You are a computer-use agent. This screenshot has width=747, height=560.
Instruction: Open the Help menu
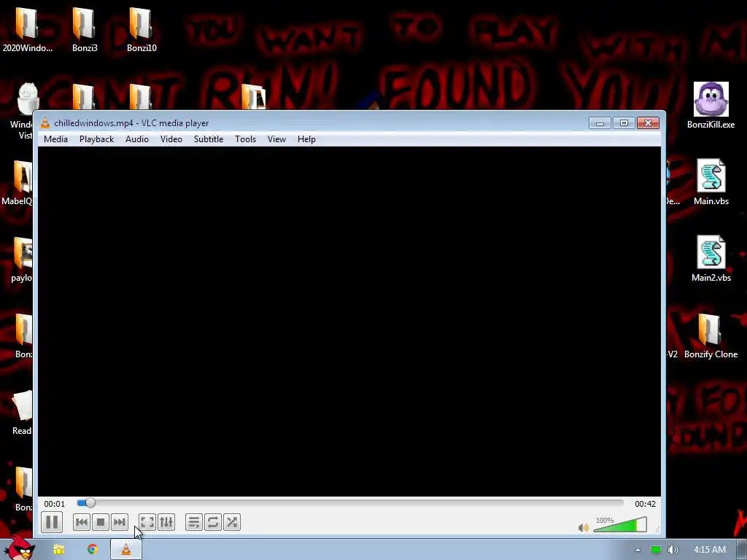307,139
